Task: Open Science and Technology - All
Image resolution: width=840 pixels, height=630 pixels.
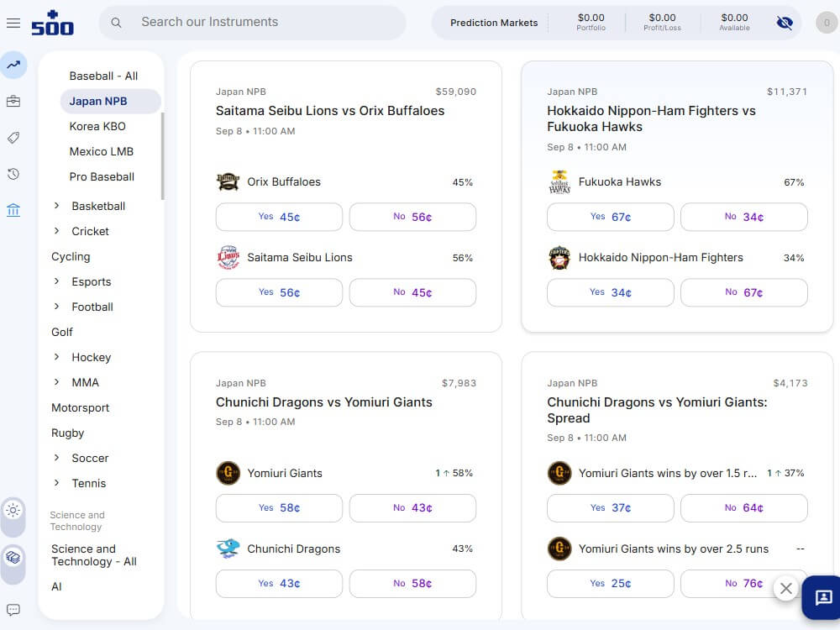Action: tap(94, 555)
